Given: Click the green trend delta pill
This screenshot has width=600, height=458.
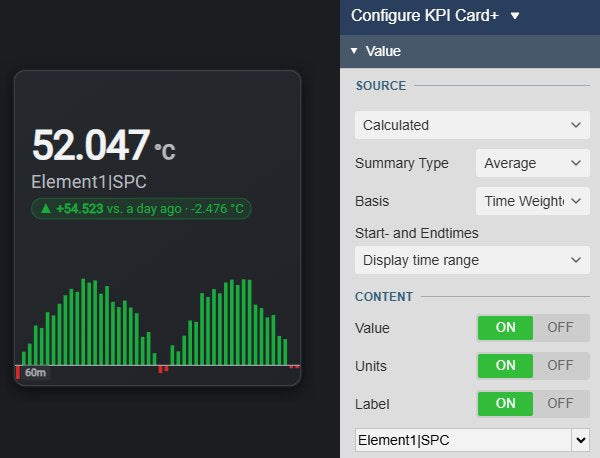Looking at the screenshot, I should pyautogui.click(x=141, y=209).
